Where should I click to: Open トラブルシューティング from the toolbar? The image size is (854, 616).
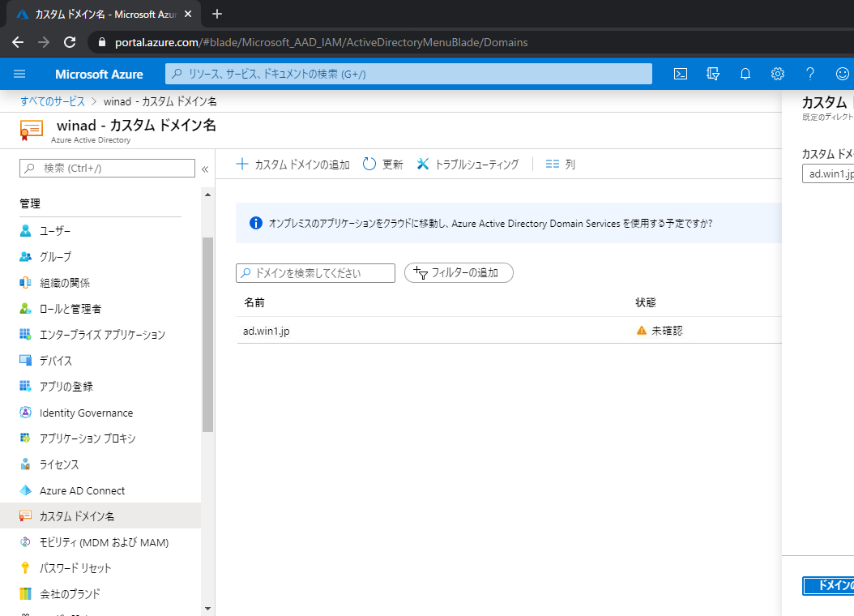[x=468, y=164]
